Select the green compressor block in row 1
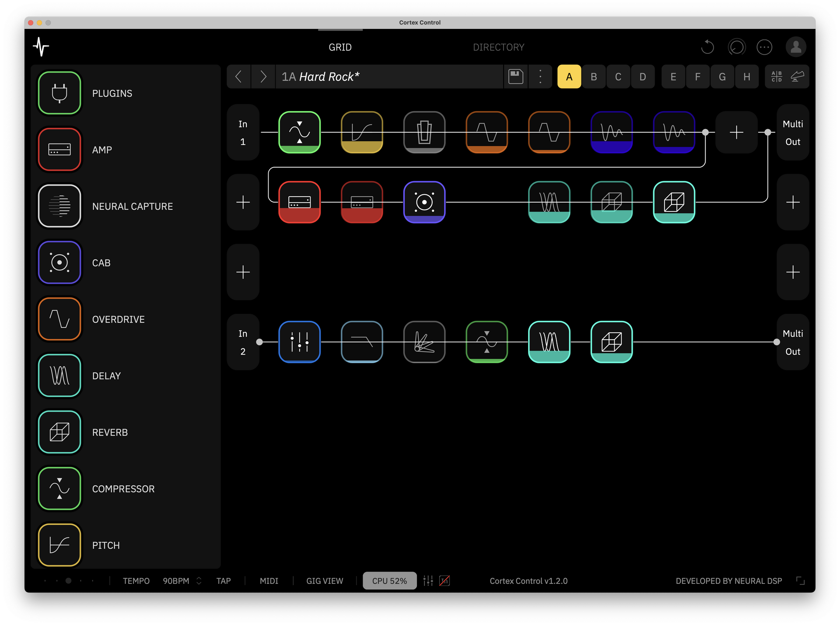Screen dimensions: 840x625 (x=300, y=132)
